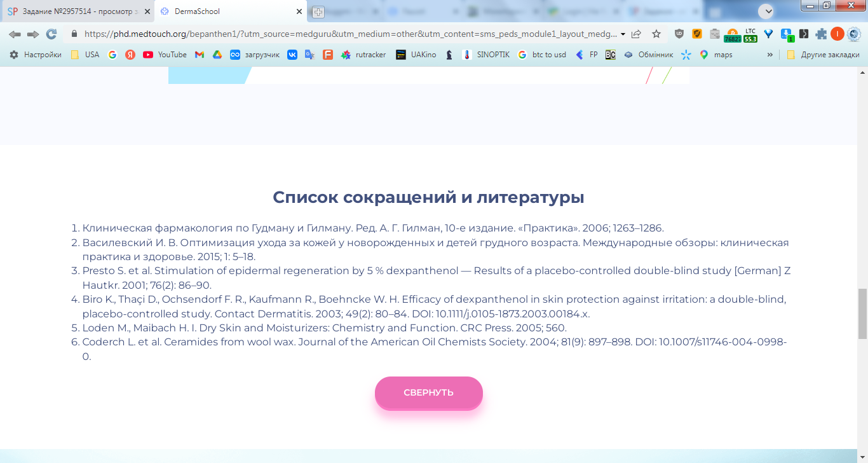This screenshot has height=463, width=868.
Task: Open the btc to usd bookmark
Action: pos(542,55)
